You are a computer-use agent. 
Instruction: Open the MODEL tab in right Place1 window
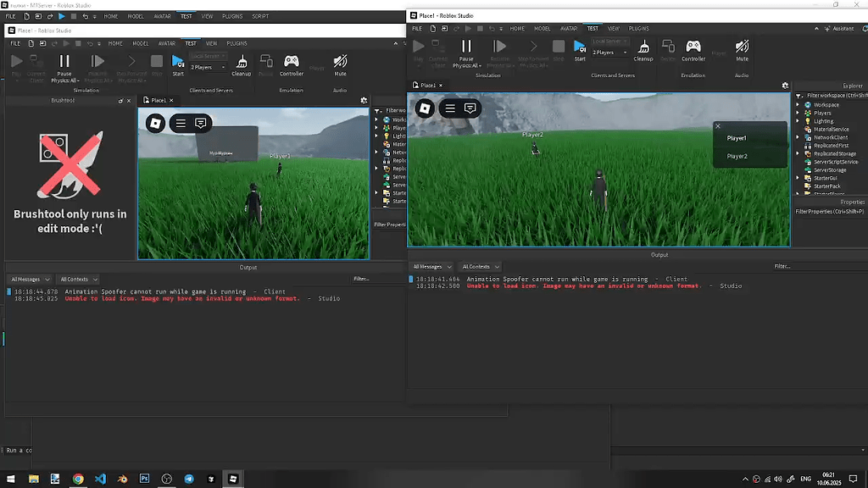point(542,29)
